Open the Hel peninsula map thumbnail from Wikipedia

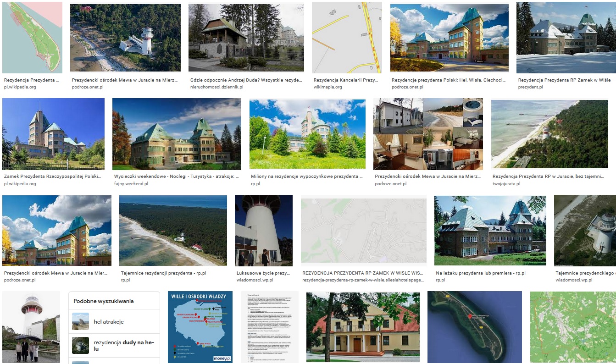click(32, 38)
